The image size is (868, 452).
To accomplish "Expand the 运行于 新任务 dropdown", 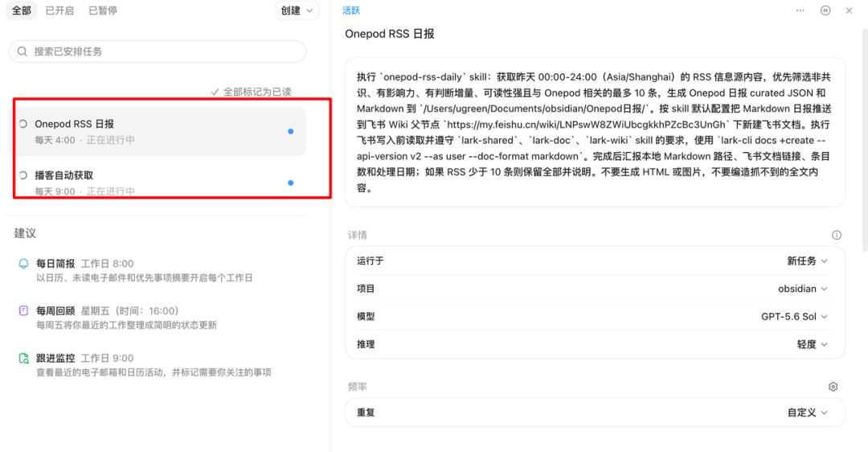I will coord(807,261).
